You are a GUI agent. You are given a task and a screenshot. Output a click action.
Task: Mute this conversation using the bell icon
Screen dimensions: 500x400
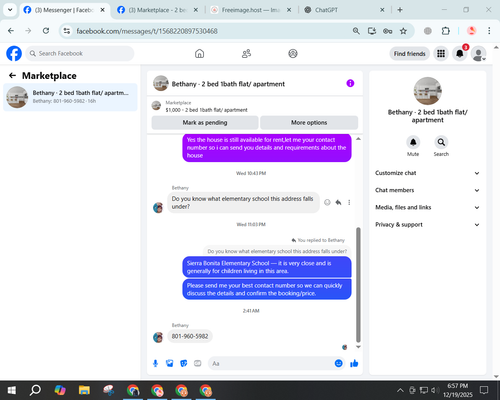413,142
